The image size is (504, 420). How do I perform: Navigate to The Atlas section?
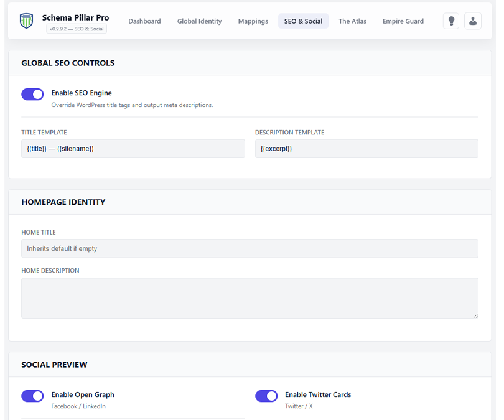click(x=352, y=21)
